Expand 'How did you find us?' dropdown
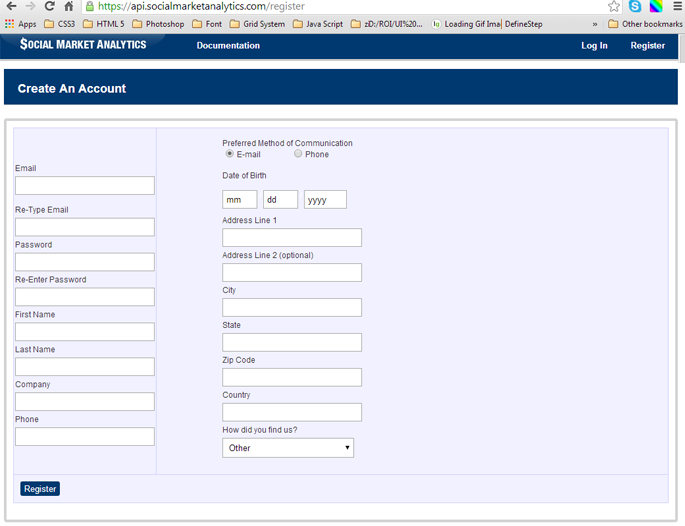Image resolution: width=685 pixels, height=526 pixels. click(288, 448)
